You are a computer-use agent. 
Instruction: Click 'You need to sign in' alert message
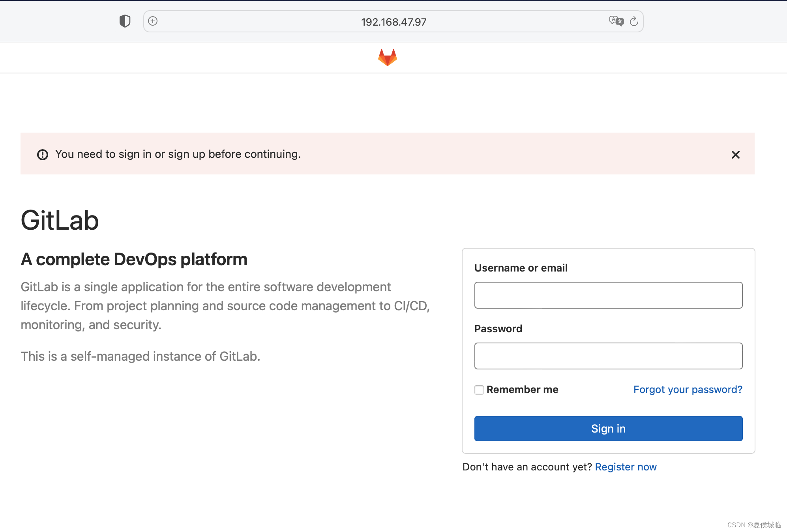coord(178,154)
